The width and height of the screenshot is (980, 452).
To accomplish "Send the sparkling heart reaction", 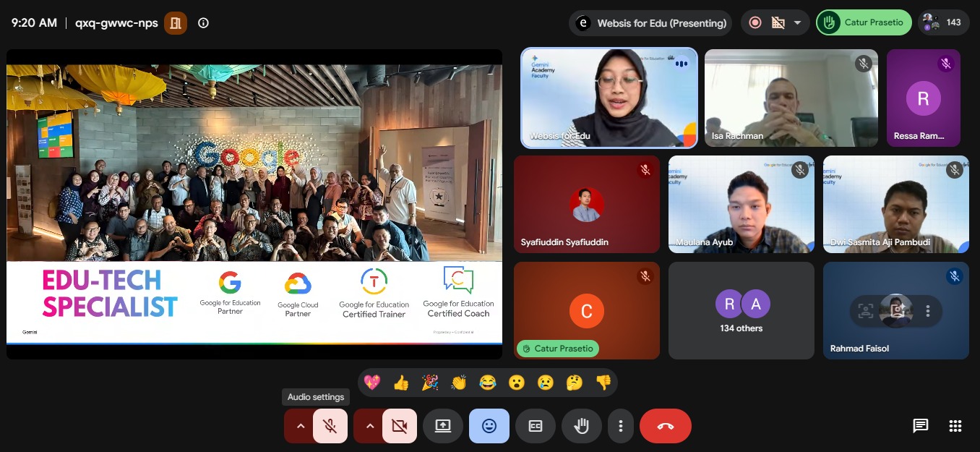I will (x=372, y=383).
